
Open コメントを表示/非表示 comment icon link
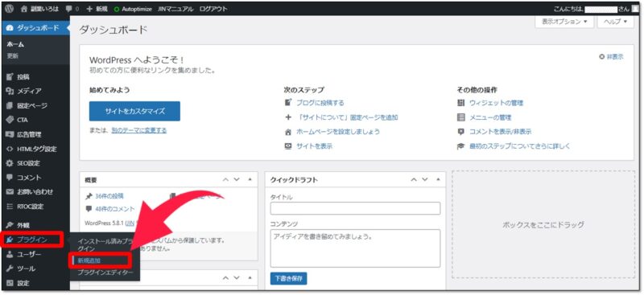(x=494, y=132)
